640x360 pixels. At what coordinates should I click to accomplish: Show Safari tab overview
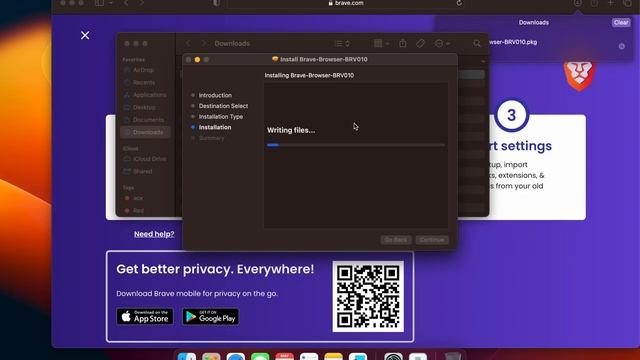pyautogui.click(x=627, y=3)
